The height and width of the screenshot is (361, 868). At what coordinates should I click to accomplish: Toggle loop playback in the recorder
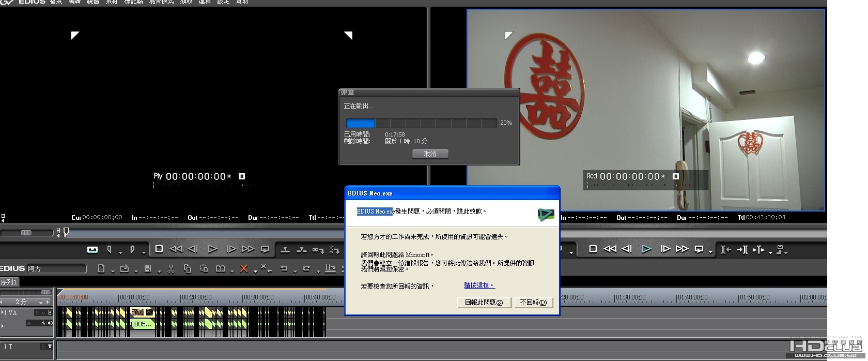click(699, 249)
